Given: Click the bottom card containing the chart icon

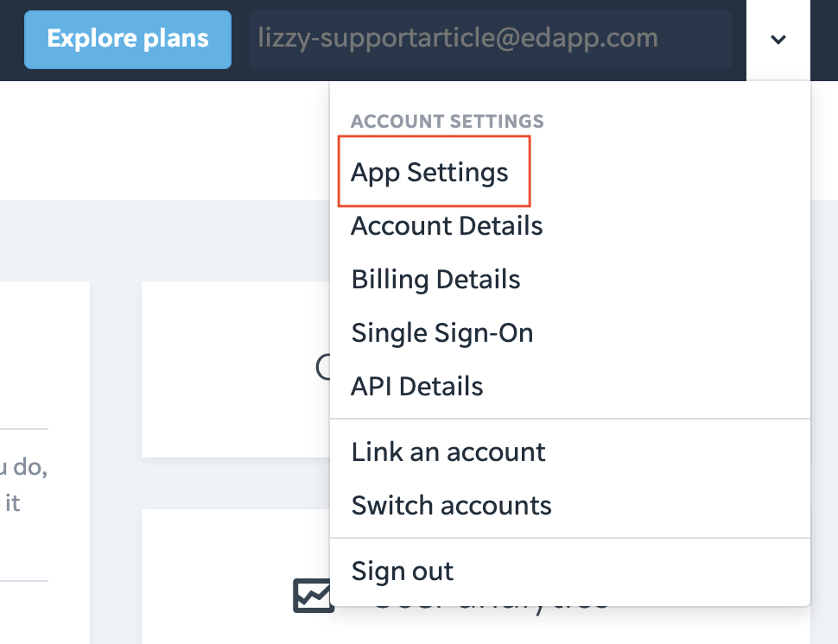Looking at the screenshot, I should click(236, 577).
